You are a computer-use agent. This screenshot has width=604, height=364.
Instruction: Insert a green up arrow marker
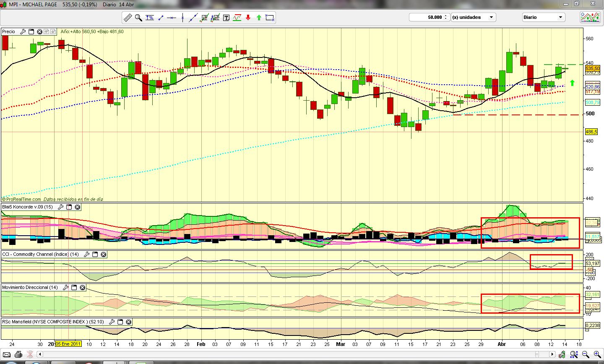(x=259, y=18)
